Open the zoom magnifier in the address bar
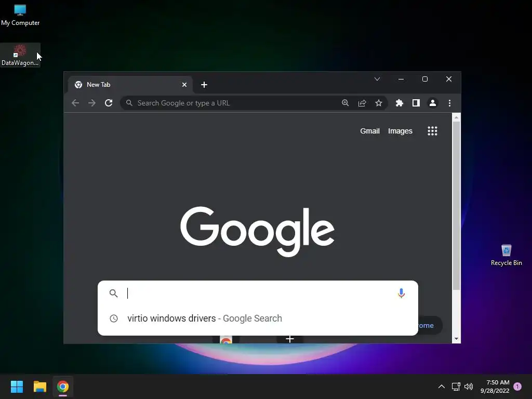Screen dimensions: 532x399 (345, 103)
